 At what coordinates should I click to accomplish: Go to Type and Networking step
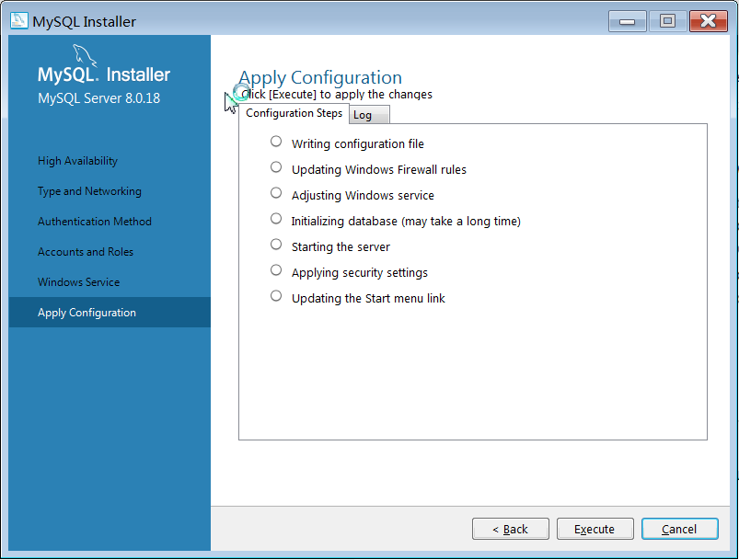pos(89,191)
